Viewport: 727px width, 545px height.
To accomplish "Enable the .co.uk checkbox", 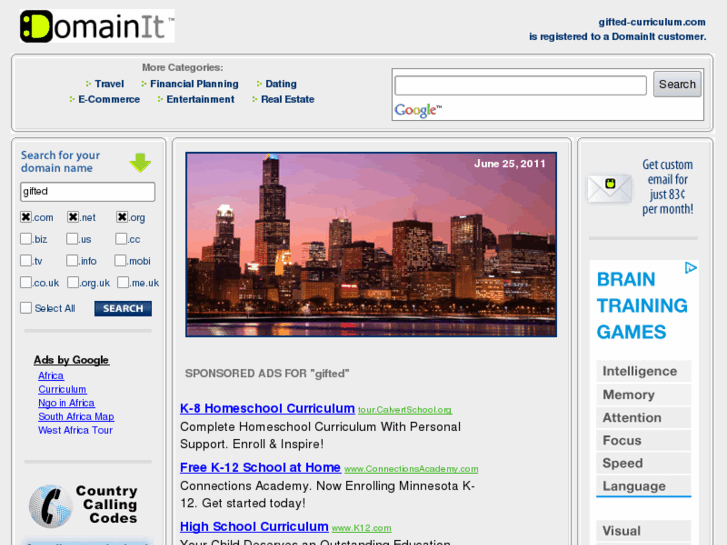I will pos(26,282).
